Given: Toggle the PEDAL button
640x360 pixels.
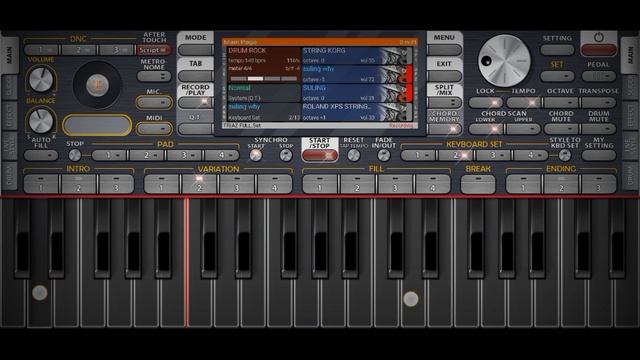Looking at the screenshot, I should 598,76.
